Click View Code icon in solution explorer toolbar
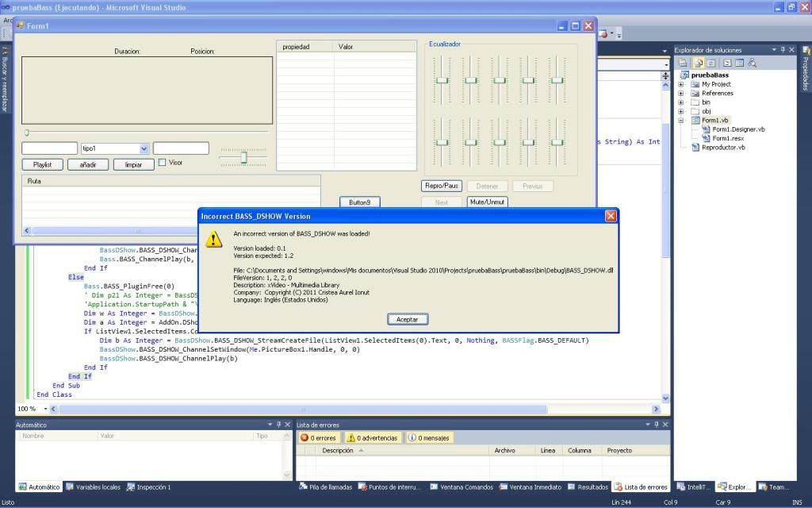Image resolution: width=812 pixels, height=508 pixels. point(727,63)
